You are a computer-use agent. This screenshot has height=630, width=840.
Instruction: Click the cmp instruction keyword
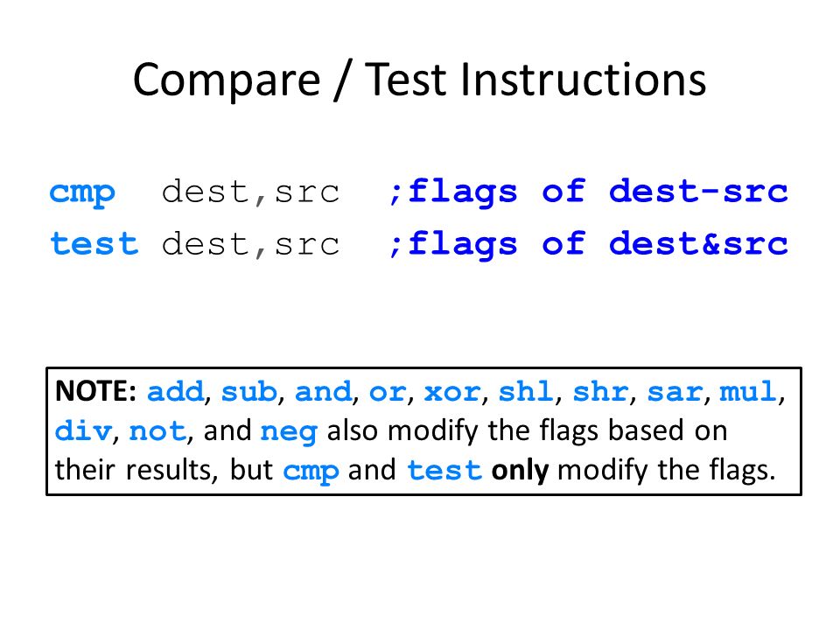pyautogui.click(x=82, y=193)
